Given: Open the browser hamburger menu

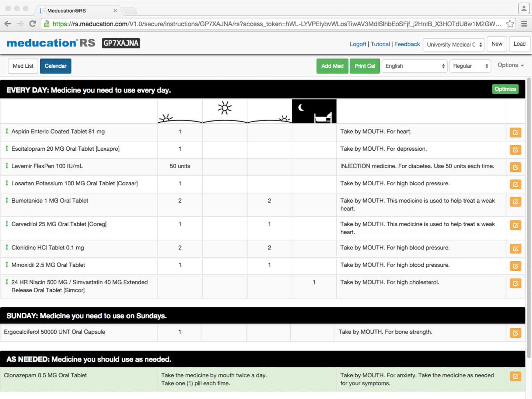Looking at the screenshot, I should [524, 24].
